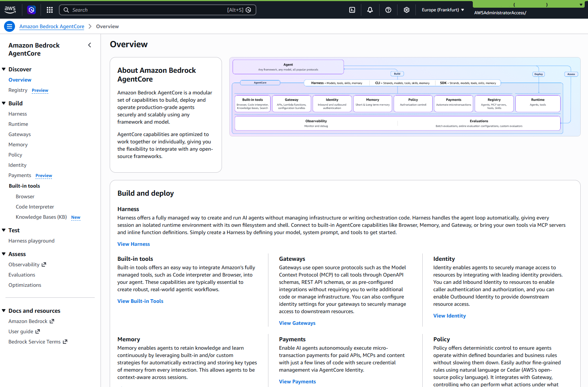Click the AgentCore architecture diagram image
This screenshot has width=588, height=387.
[x=405, y=97]
